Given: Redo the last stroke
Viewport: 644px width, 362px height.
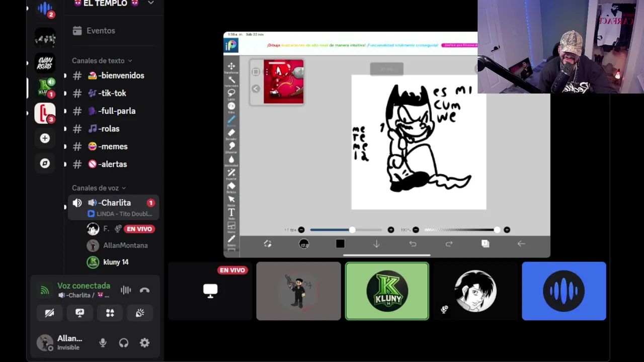Looking at the screenshot, I should click(449, 244).
